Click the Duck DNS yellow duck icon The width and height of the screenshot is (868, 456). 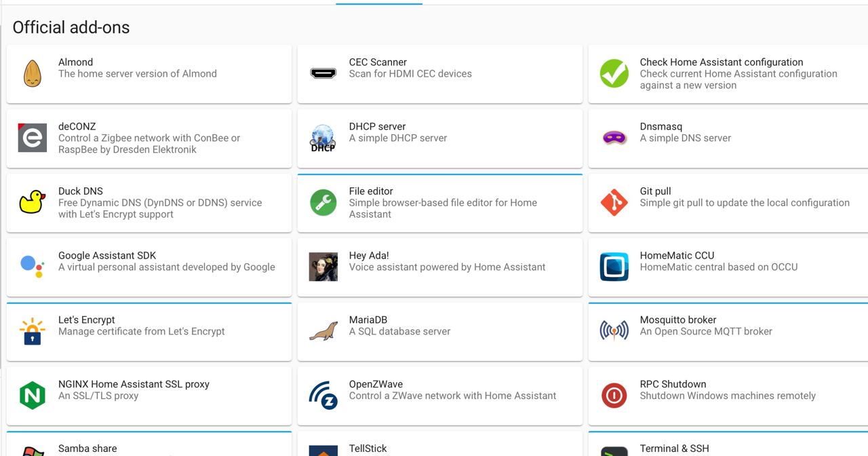tap(32, 202)
